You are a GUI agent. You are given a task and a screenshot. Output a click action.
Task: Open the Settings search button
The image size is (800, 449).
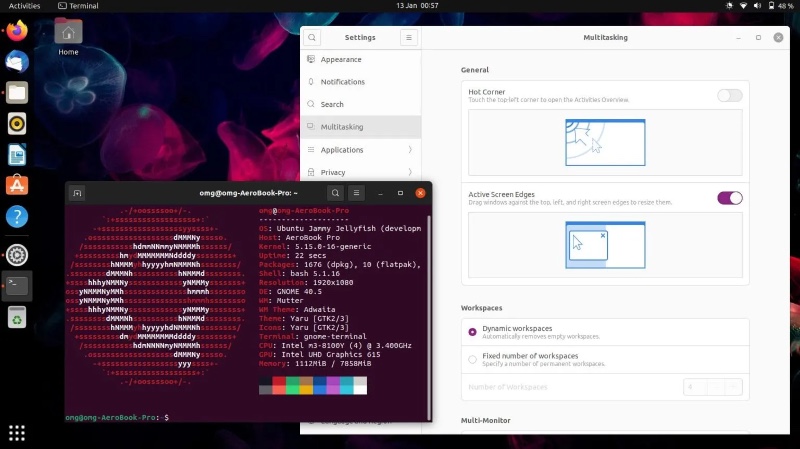tap(313, 37)
